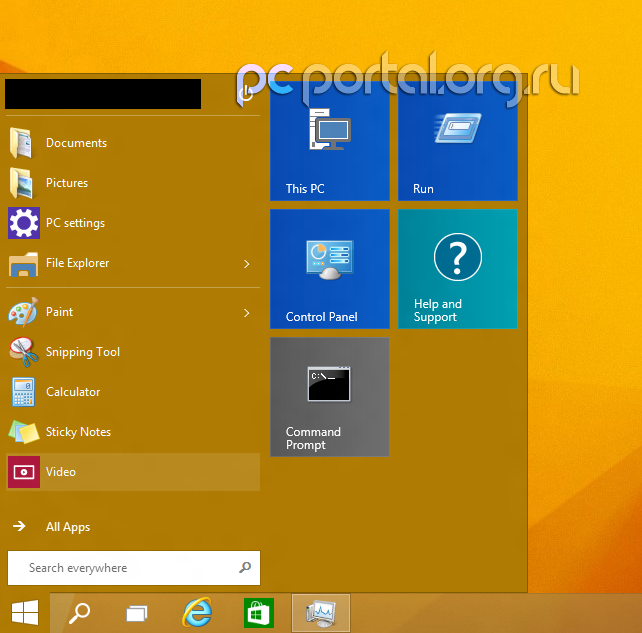642x633 pixels.
Task: Open the Help and Support tile
Action: (x=457, y=268)
